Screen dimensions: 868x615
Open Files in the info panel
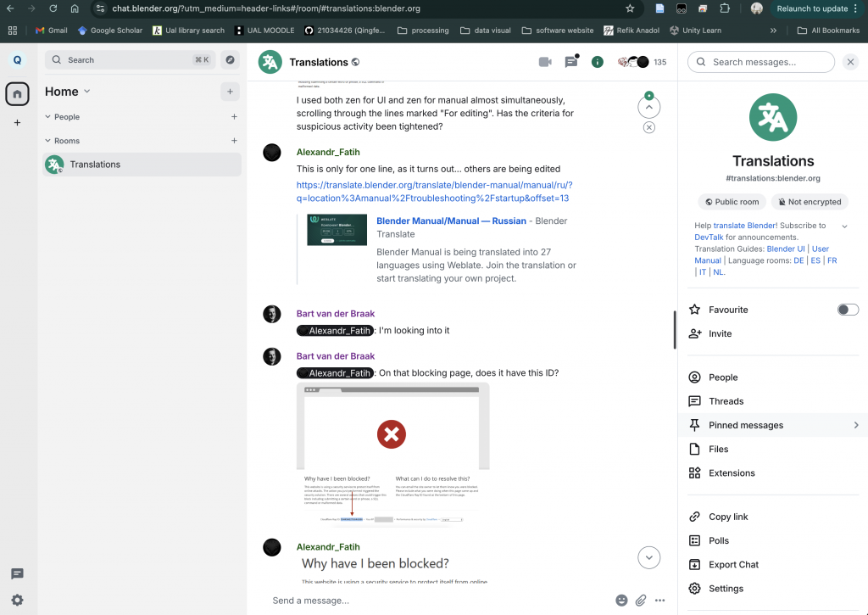tap(773, 449)
